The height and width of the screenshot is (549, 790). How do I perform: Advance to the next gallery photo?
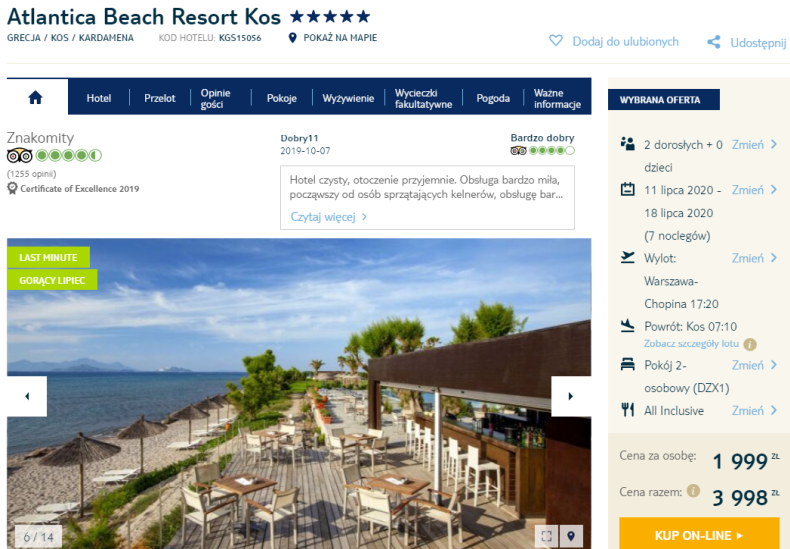point(571,396)
